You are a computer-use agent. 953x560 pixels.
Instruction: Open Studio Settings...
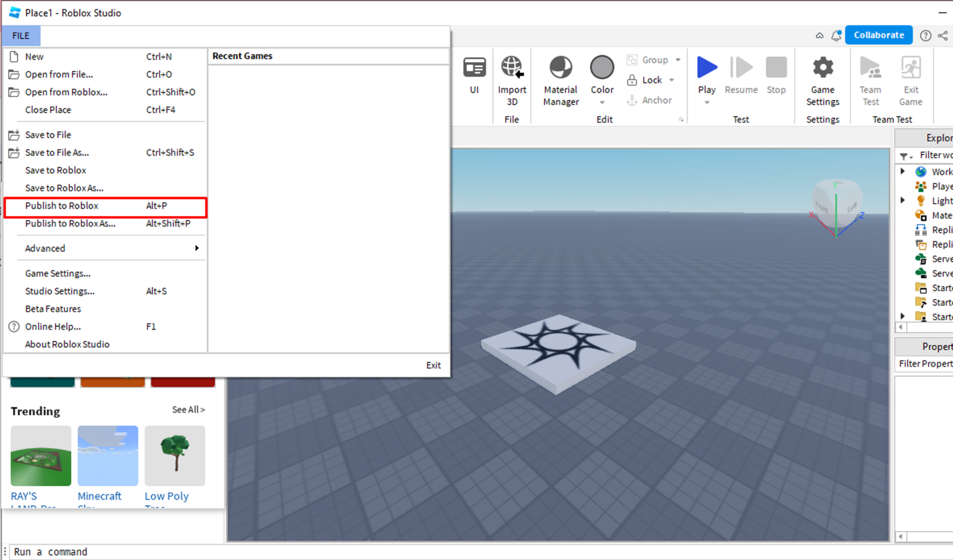[105, 291]
